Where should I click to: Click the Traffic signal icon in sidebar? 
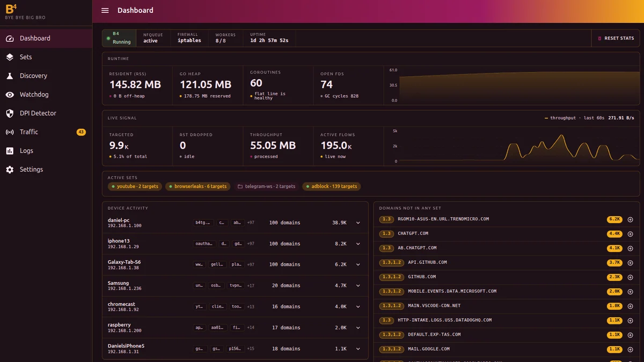pyautogui.click(x=10, y=132)
